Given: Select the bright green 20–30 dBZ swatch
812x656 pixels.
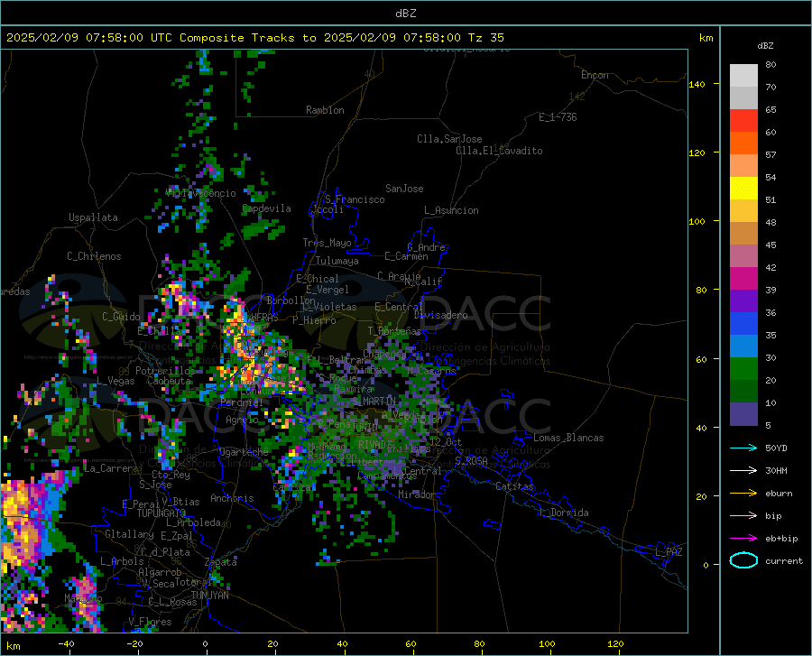Looking at the screenshot, I should point(743,369).
